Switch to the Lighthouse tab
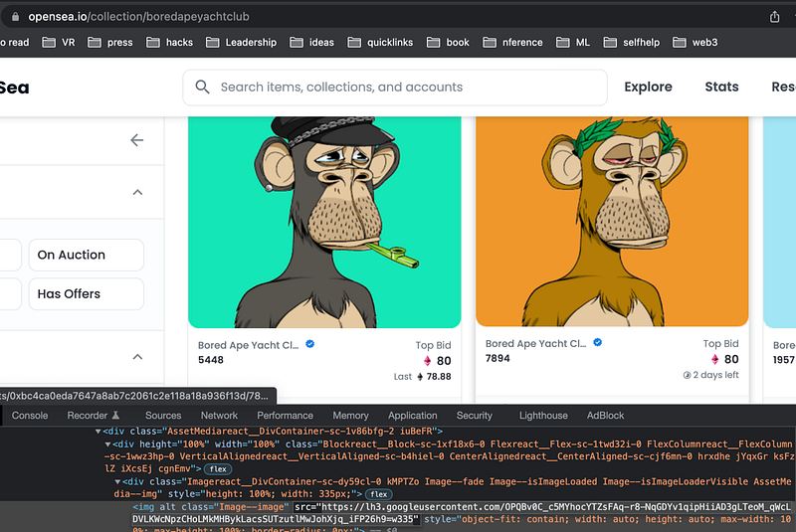Screen dimensions: 796x532 [543, 416]
